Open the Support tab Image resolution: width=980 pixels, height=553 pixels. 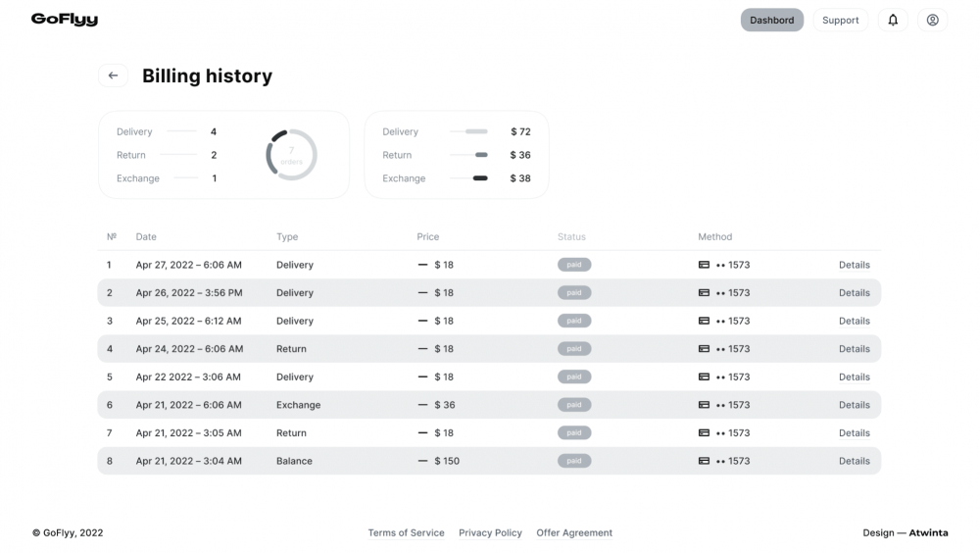pos(840,20)
